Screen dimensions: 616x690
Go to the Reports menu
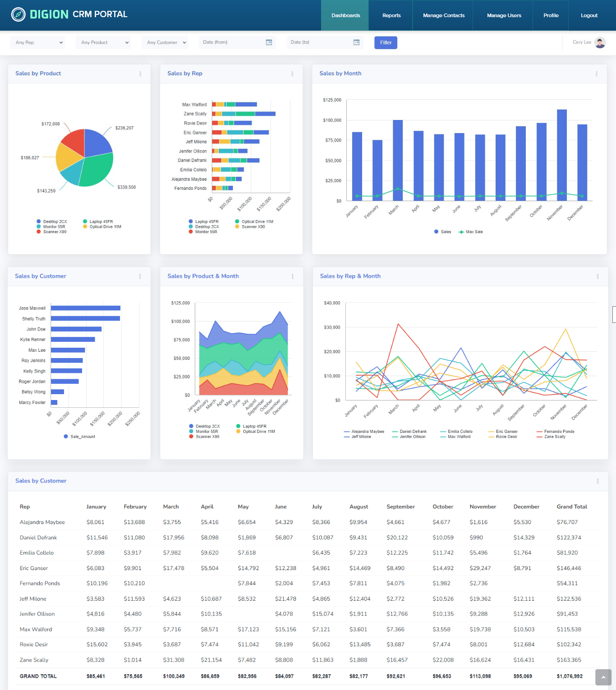click(391, 15)
